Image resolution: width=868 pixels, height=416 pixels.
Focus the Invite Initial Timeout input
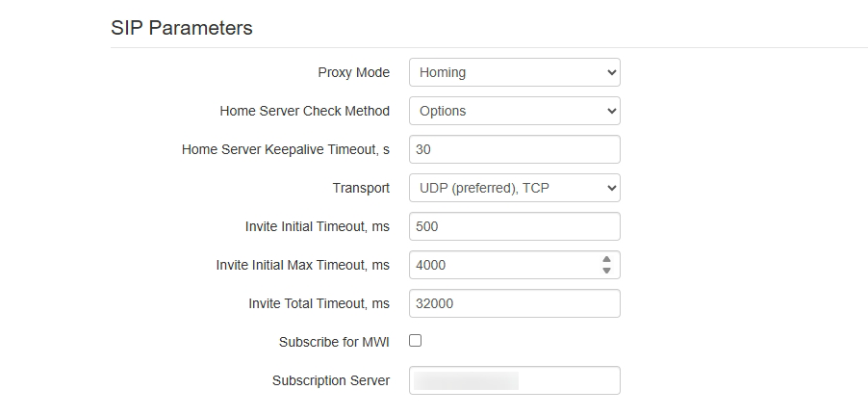[514, 226]
